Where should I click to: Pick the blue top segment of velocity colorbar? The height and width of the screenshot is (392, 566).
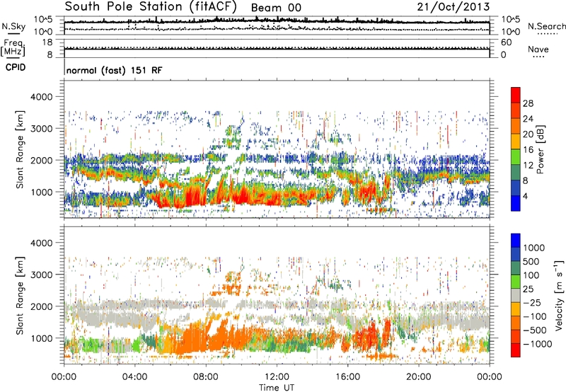pyautogui.click(x=516, y=241)
